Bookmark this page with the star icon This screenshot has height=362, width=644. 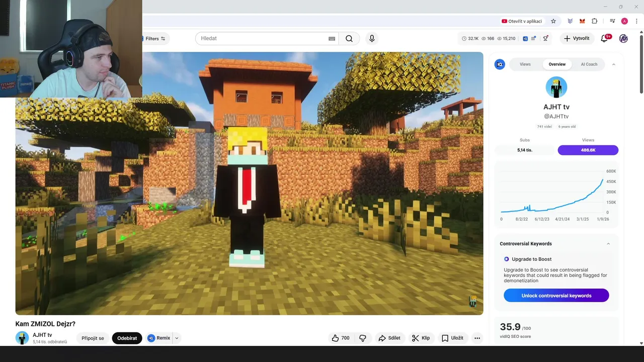(x=553, y=21)
